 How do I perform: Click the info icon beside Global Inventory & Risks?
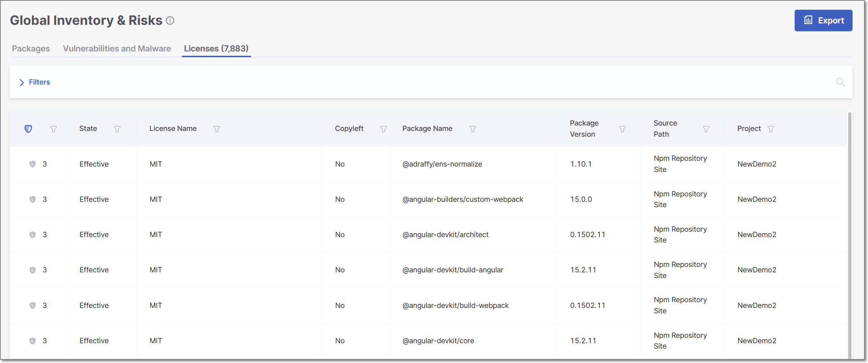[x=170, y=21]
